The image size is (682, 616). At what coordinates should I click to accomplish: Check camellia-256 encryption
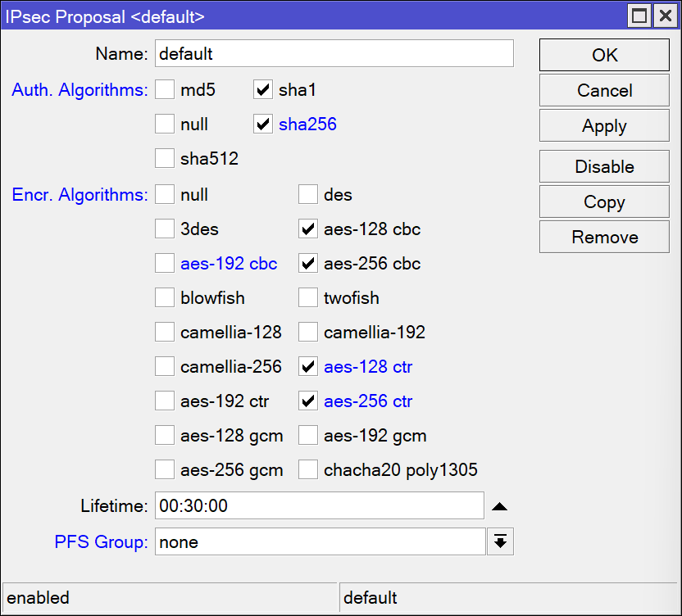pos(165,366)
